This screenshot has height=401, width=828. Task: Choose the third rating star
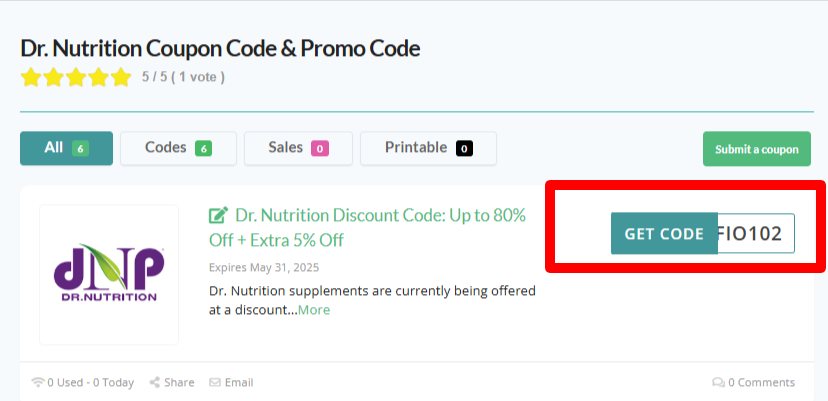[76, 77]
